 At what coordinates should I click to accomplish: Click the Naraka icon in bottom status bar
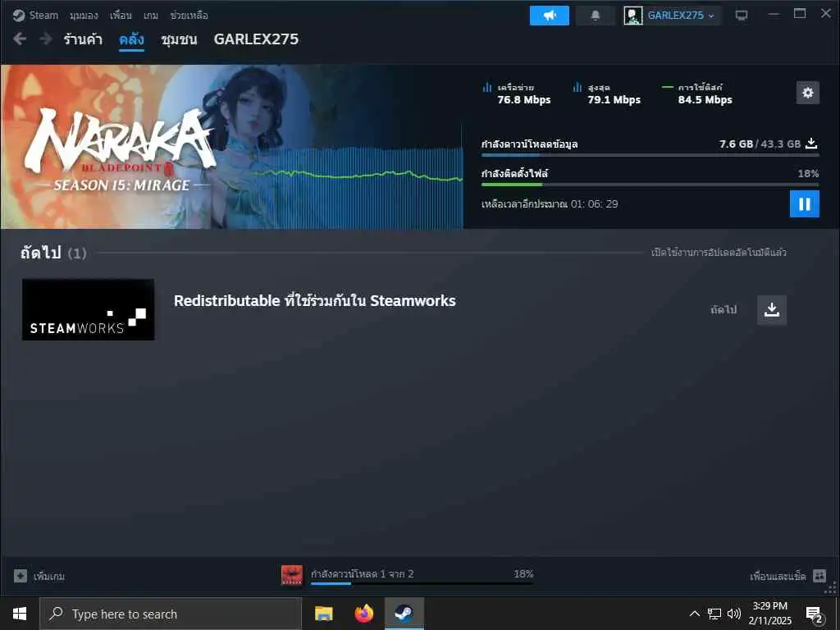coord(292,575)
